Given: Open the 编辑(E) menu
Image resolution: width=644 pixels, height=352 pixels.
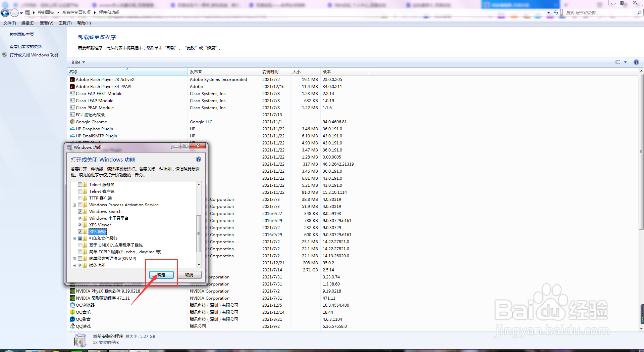Looking at the screenshot, I should point(28,23).
